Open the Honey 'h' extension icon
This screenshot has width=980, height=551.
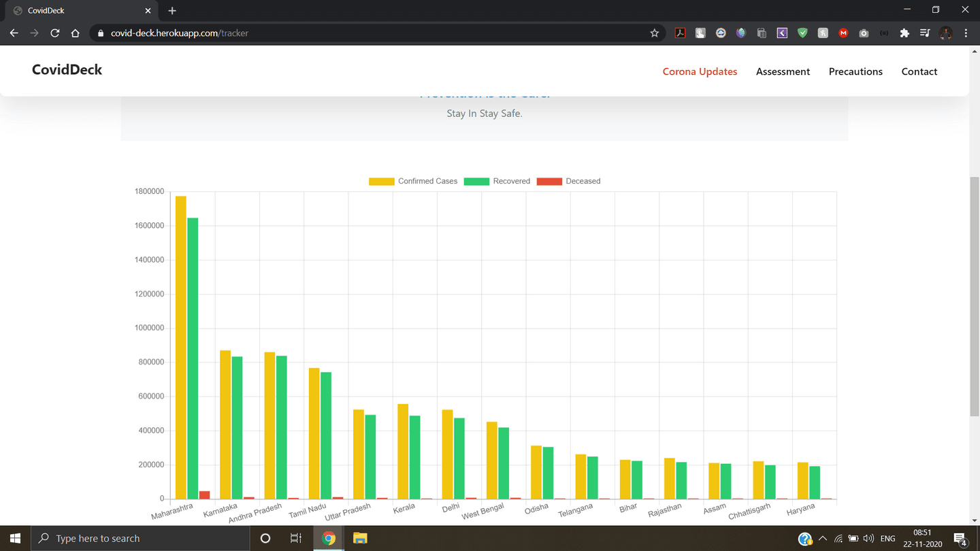coord(823,33)
